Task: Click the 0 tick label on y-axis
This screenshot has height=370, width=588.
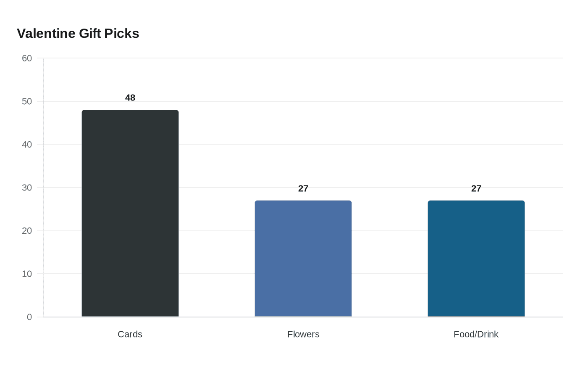Action: coord(29,317)
